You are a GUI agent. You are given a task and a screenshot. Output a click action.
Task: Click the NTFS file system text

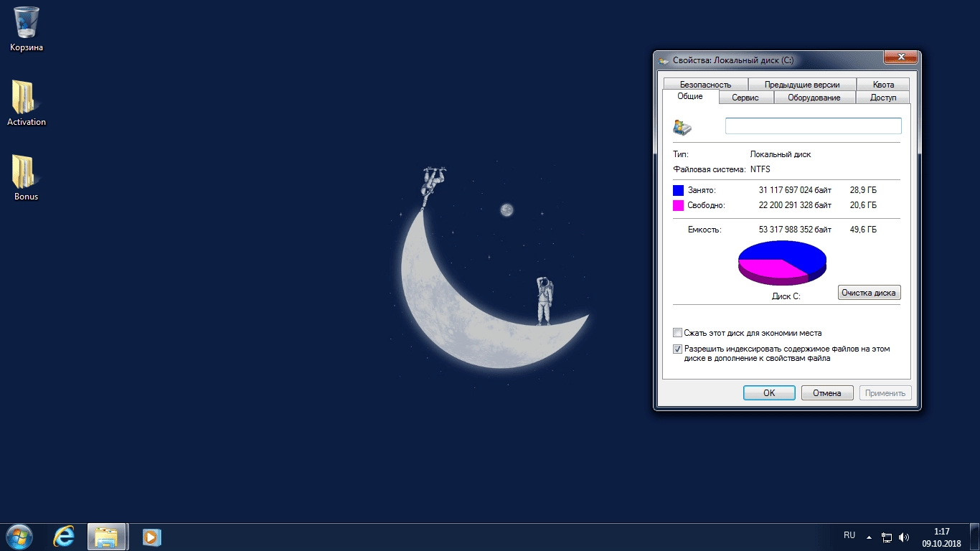(760, 169)
